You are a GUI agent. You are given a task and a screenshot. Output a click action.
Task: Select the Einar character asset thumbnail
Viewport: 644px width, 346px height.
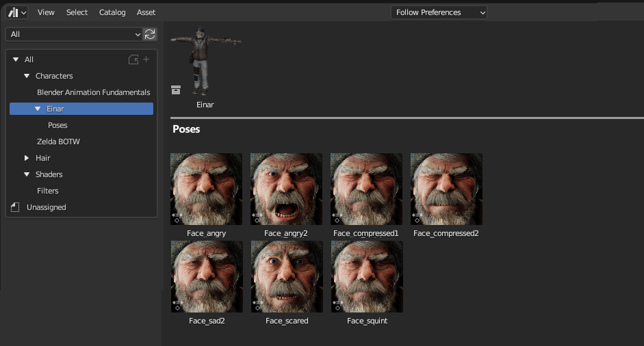click(x=205, y=61)
